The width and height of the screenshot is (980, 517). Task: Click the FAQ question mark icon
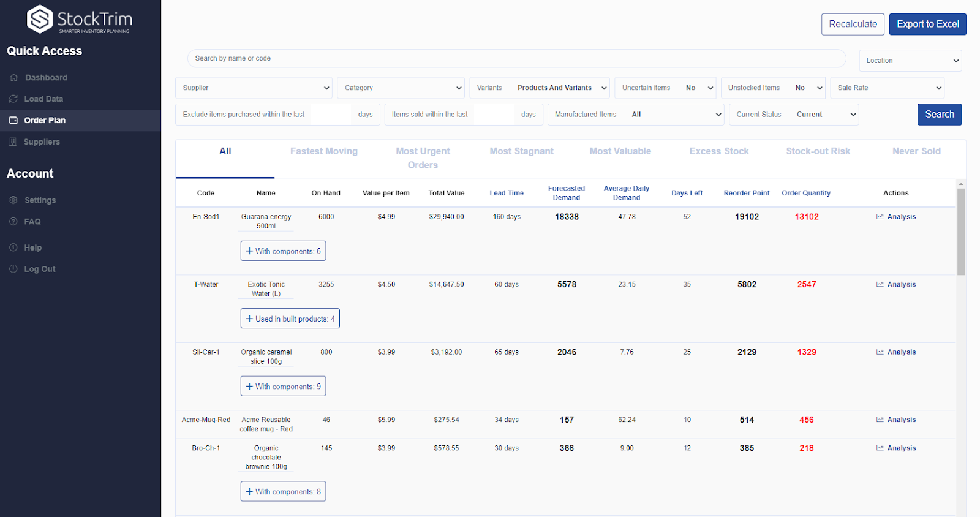tap(13, 222)
